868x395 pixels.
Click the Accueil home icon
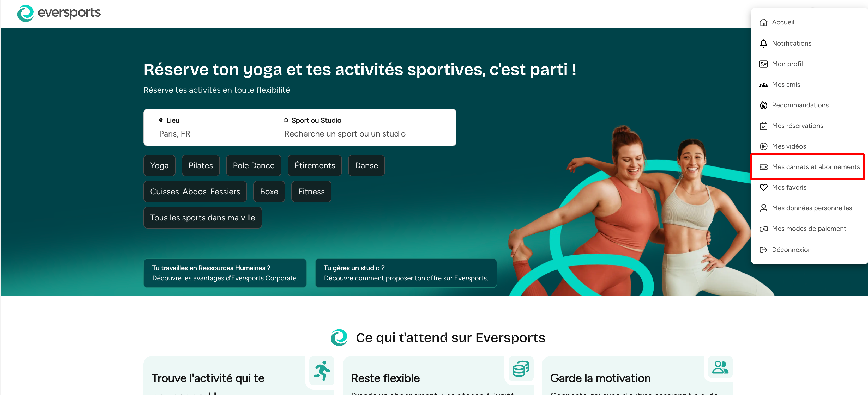[763, 22]
